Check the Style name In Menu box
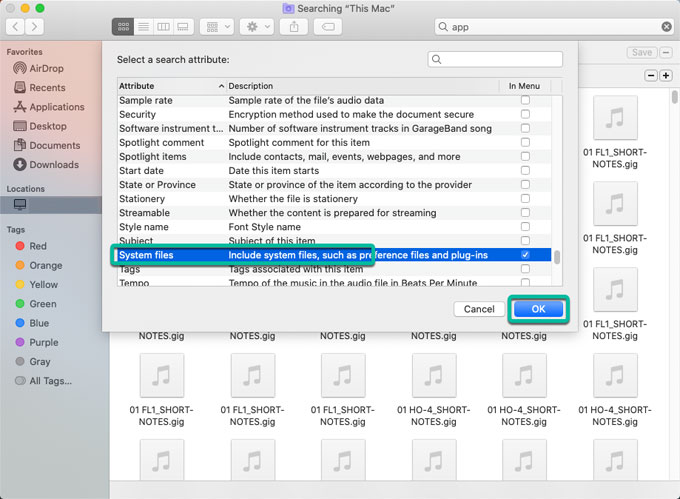 coord(525,227)
